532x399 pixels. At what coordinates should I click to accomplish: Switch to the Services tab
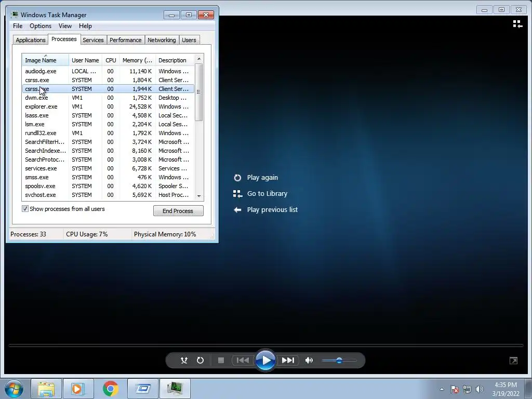[x=93, y=40]
